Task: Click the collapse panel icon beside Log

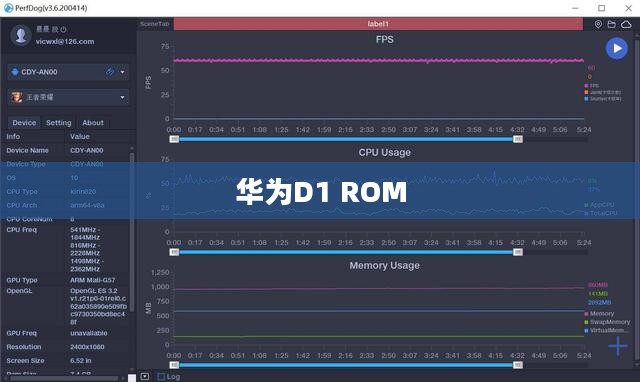Action: click(x=145, y=376)
